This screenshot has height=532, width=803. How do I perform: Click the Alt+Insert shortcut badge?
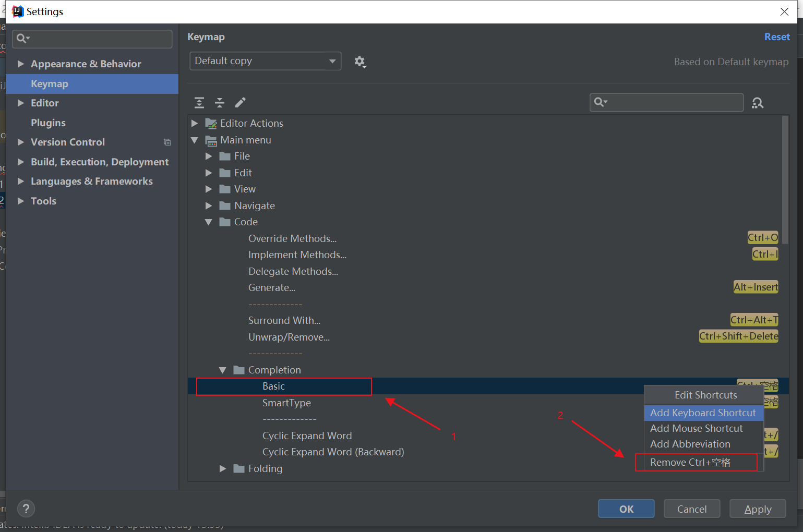756,287
